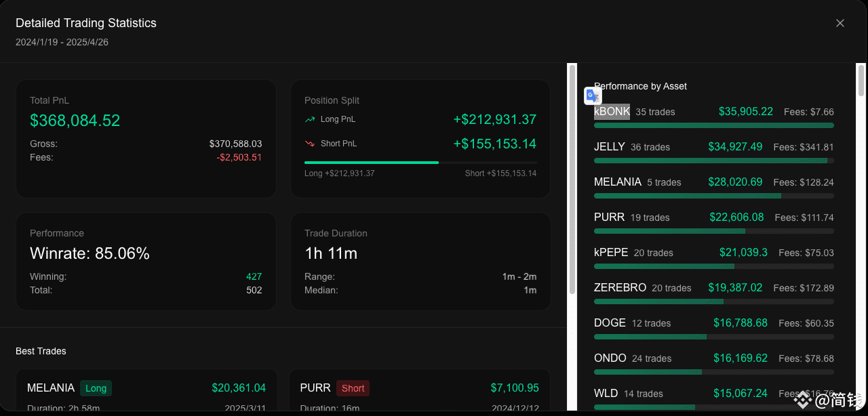
Task: Click Long PnL value +$212,931.37
Action: pyautogui.click(x=495, y=119)
